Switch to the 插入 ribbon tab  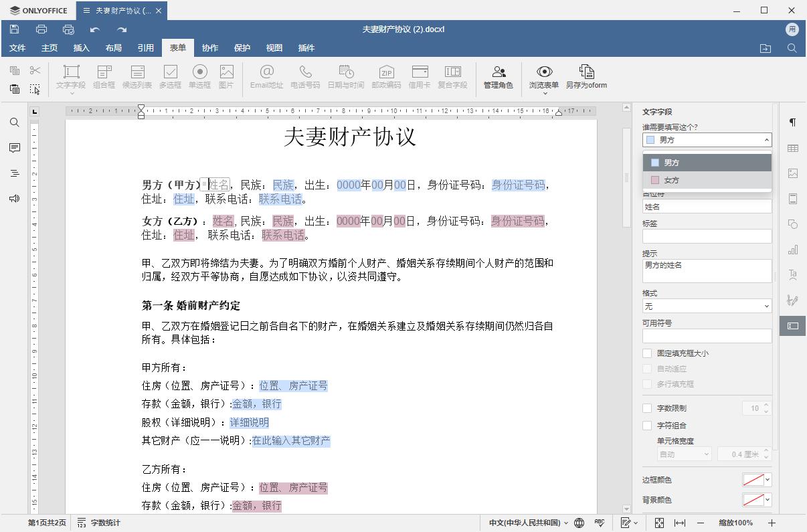coord(81,48)
